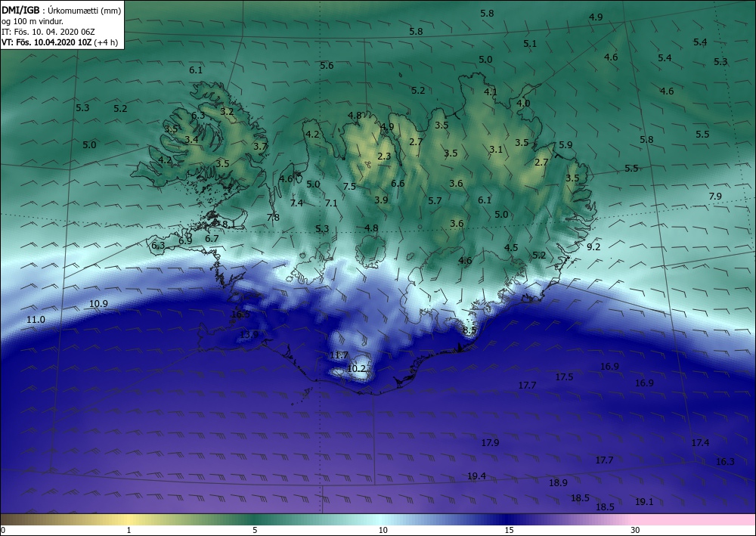Click the 5 label on the color scale

coord(255,530)
